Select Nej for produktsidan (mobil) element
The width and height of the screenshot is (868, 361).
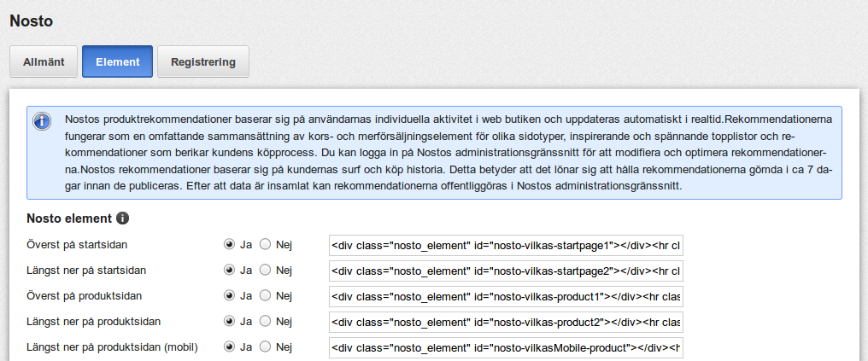pos(265,347)
